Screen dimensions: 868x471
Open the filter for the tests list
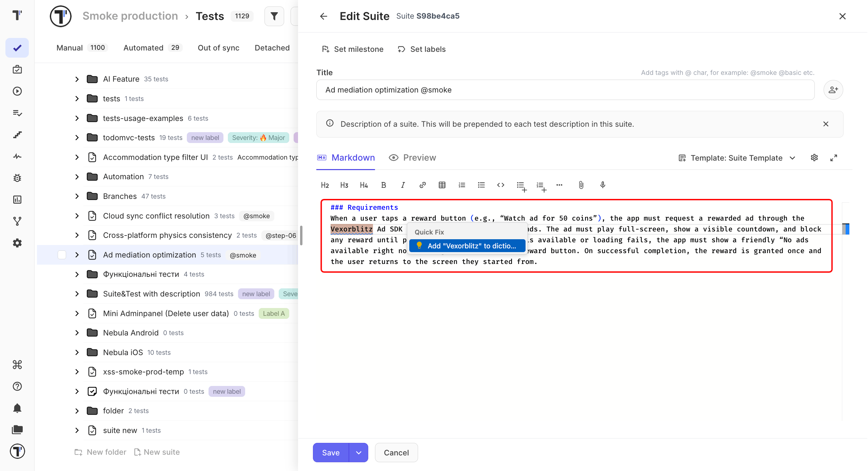[274, 16]
